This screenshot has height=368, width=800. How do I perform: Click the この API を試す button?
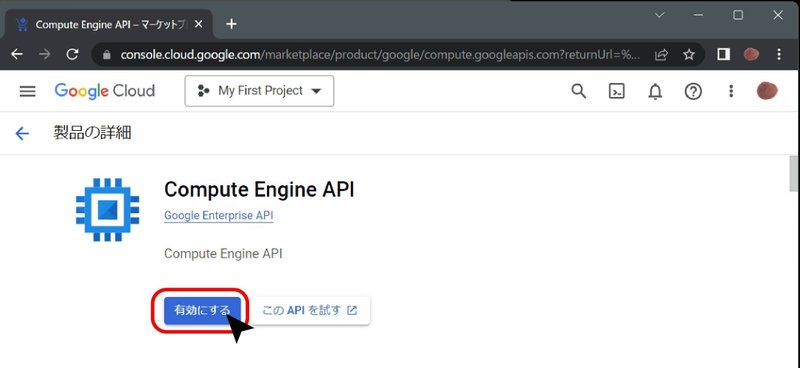pyautogui.click(x=310, y=310)
